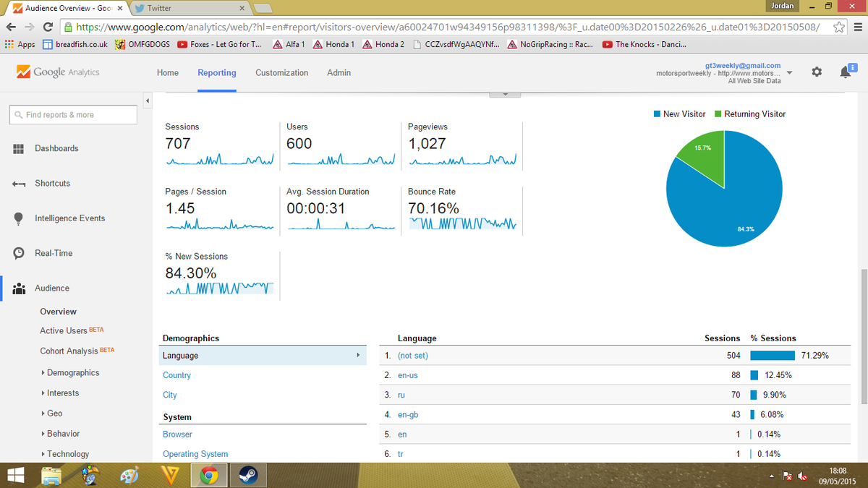
Task: Select the City demographics link
Action: tap(169, 395)
